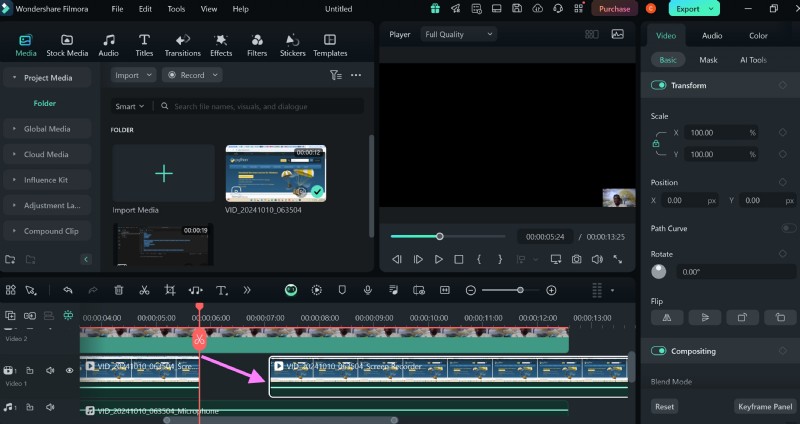Select the Crop tool in timeline toolbar
The height and width of the screenshot is (424, 800).
point(170,290)
